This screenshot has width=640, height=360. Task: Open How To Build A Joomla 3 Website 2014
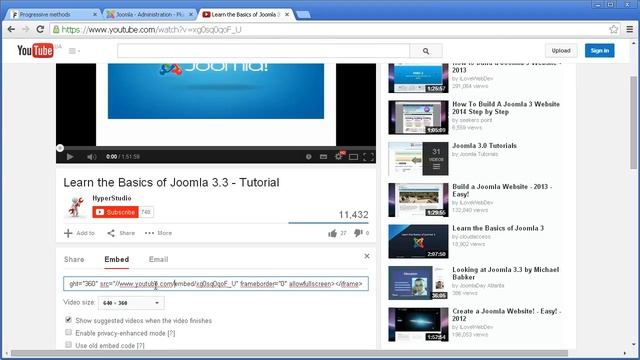point(506,108)
